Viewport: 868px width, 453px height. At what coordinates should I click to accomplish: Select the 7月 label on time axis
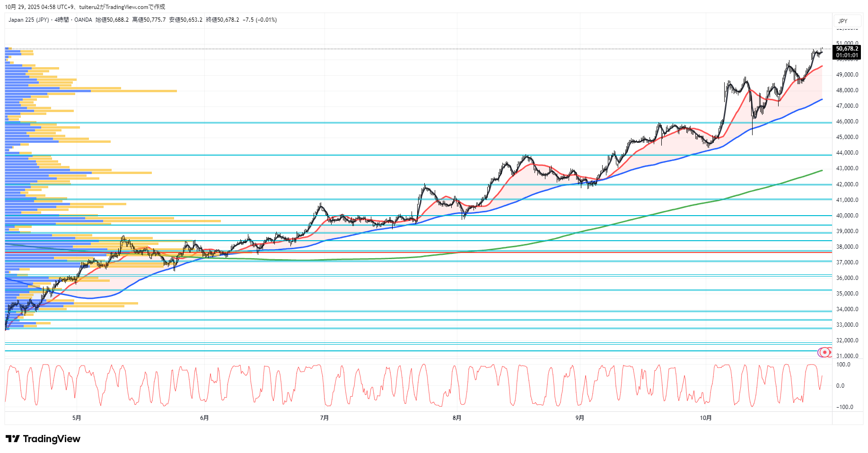tap(324, 418)
